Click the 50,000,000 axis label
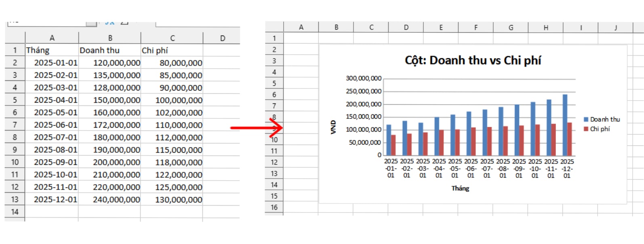This screenshot has width=644, height=244. click(x=365, y=143)
